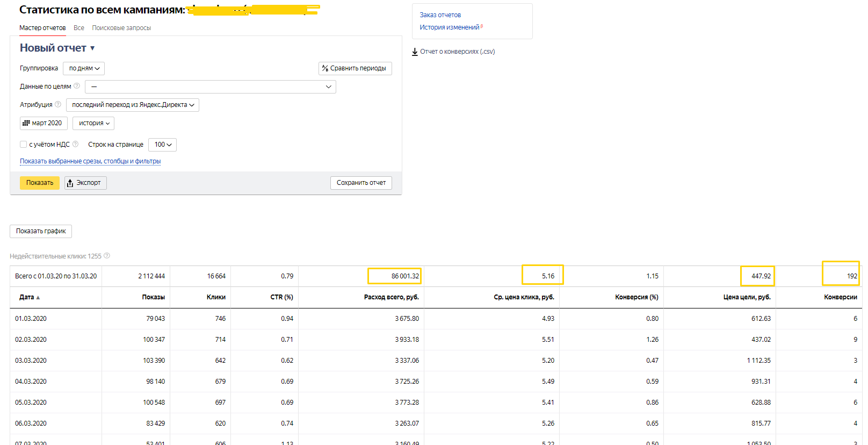Click the calendar icon in март 2020
Screen dimensions: 868x445
click(x=26, y=123)
